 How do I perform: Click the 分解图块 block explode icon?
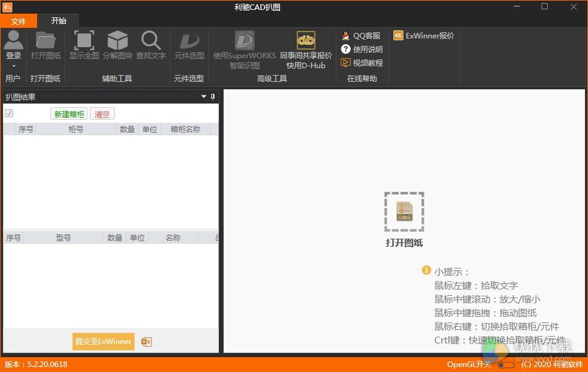pos(118,40)
